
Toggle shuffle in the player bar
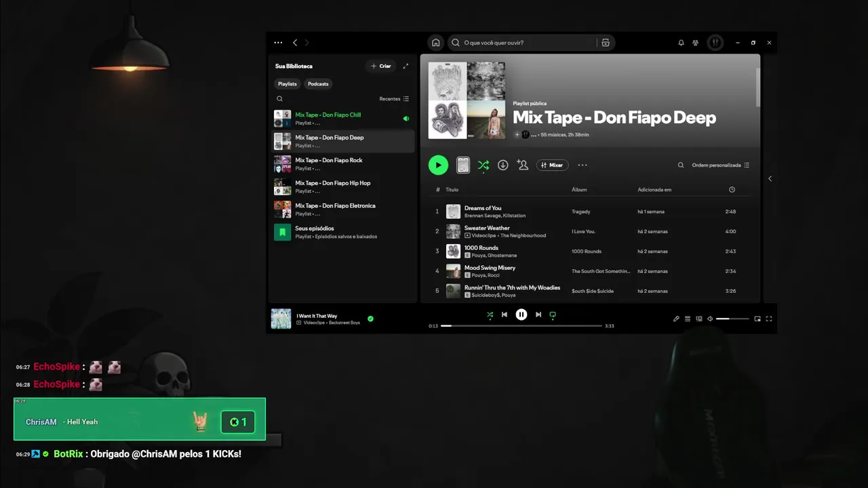490,314
